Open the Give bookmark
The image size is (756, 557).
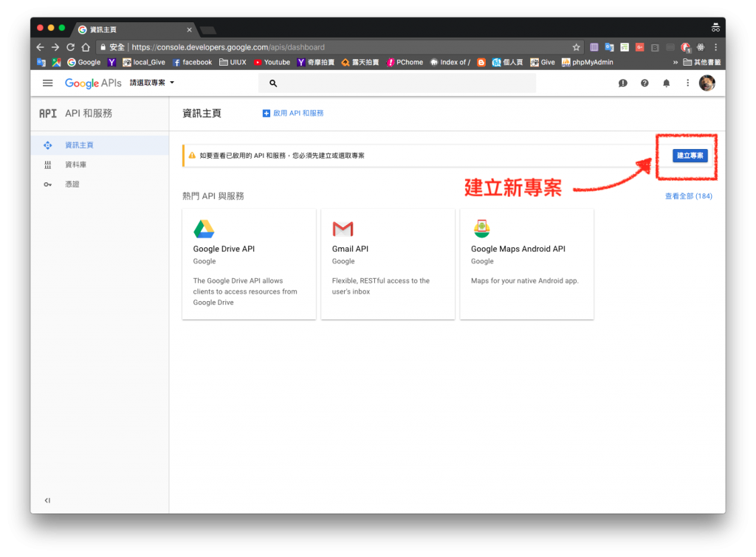pos(543,62)
